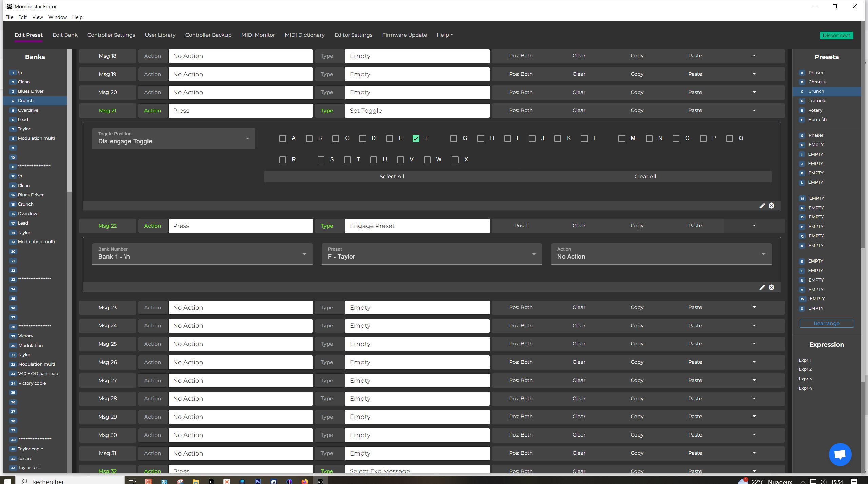
Task: Expand the Preset F - Taylor dropdown
Action: click(431, 254)
